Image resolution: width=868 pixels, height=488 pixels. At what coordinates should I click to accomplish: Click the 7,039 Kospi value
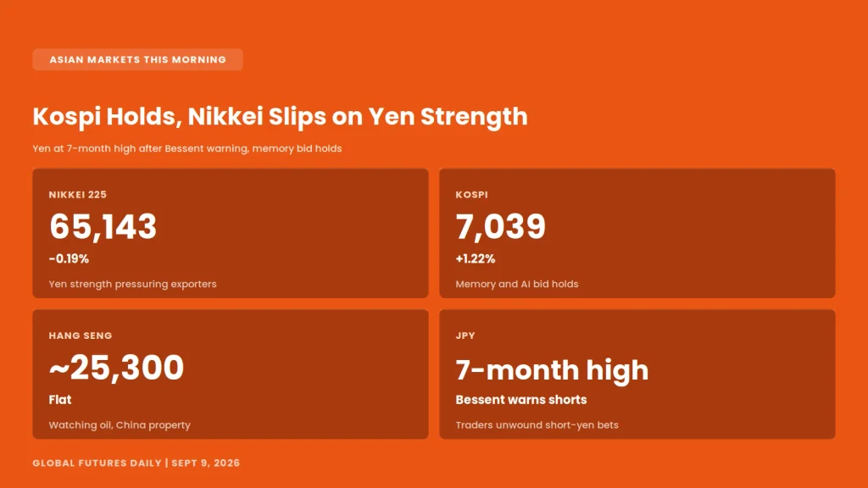pos(500,226)
